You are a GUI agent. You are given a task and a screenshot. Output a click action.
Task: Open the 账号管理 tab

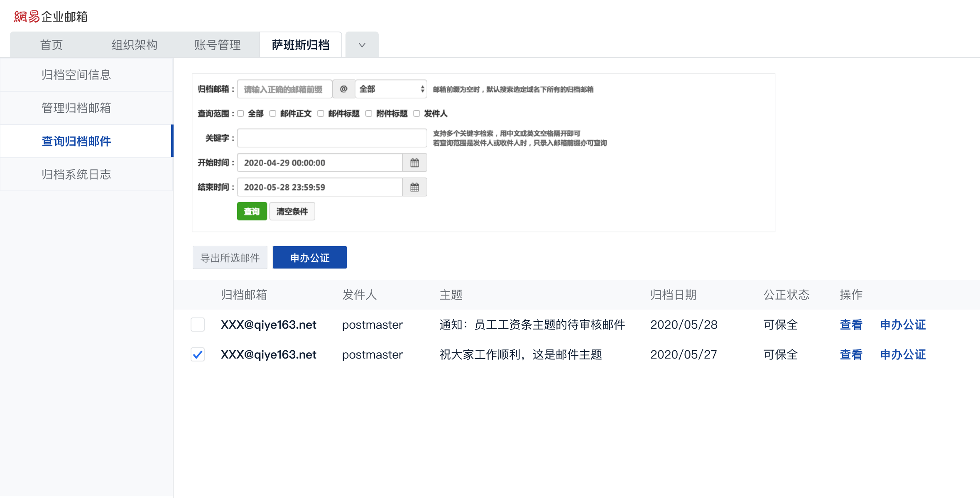coord(217,45)
